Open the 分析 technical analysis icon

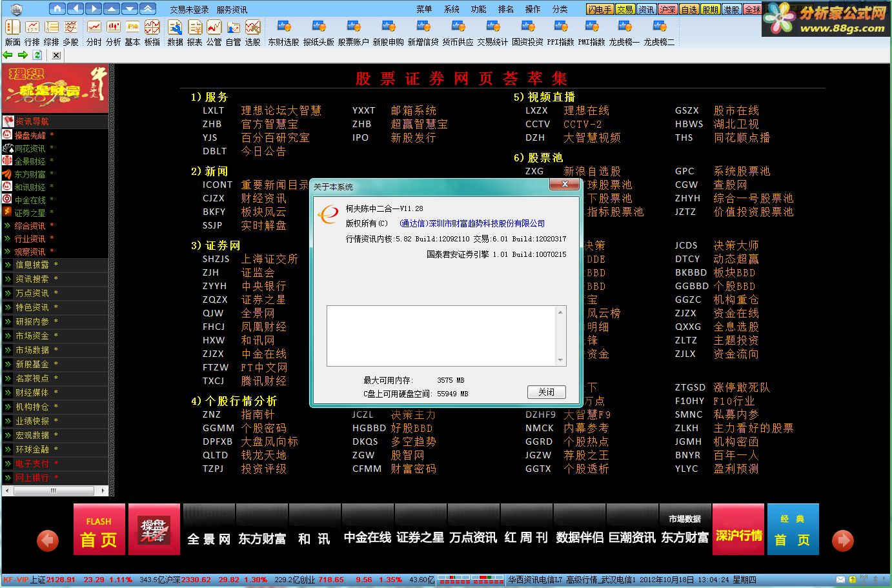114,33
